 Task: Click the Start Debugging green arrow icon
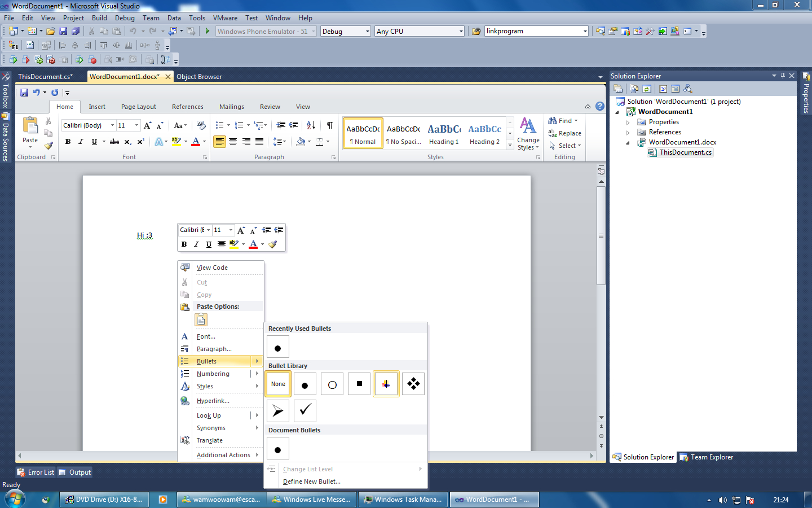(x=208, y=32)
